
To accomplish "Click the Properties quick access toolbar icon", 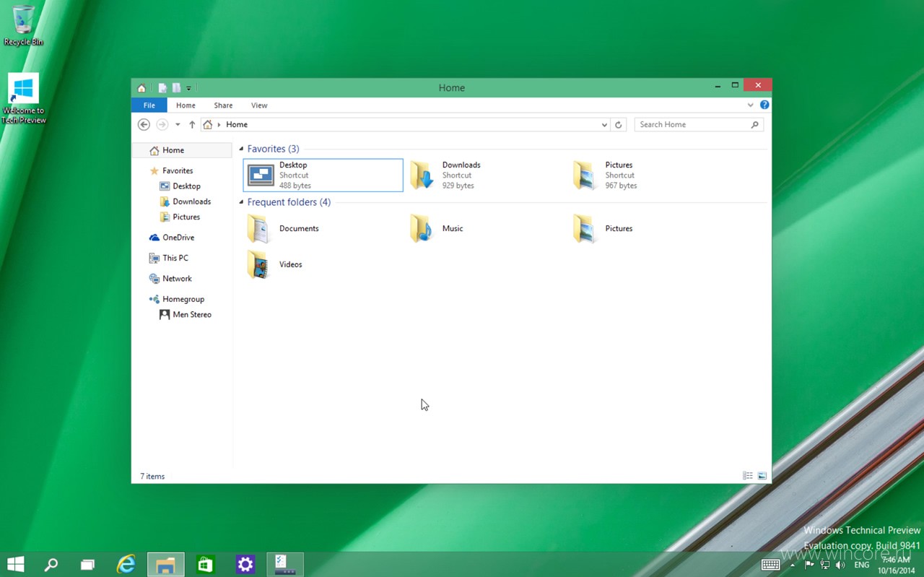I will pos(162,88).
